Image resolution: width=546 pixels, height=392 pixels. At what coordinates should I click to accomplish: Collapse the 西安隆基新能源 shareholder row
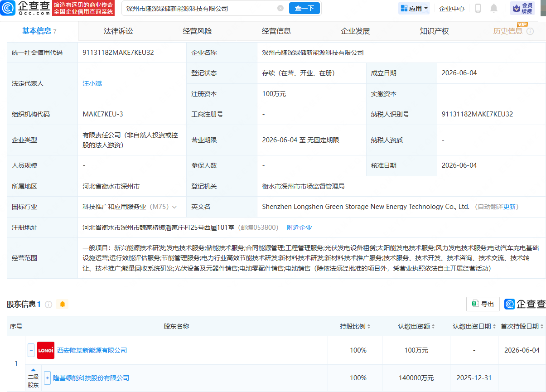tap(31, 350)
